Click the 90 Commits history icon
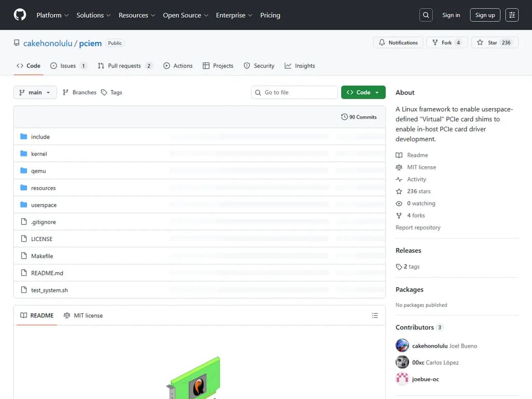Viewport: 532px width, 399px height. (x=344, y=117)
